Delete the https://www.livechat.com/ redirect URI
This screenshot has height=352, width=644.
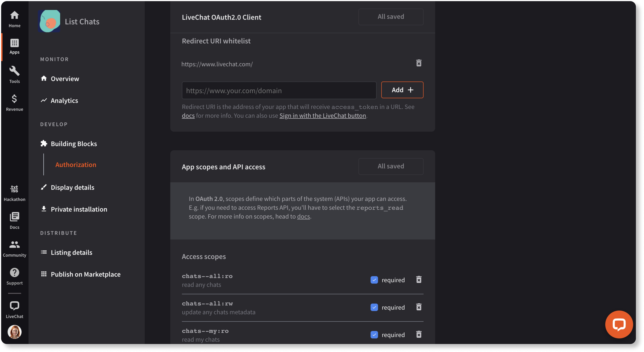[419, 63]
